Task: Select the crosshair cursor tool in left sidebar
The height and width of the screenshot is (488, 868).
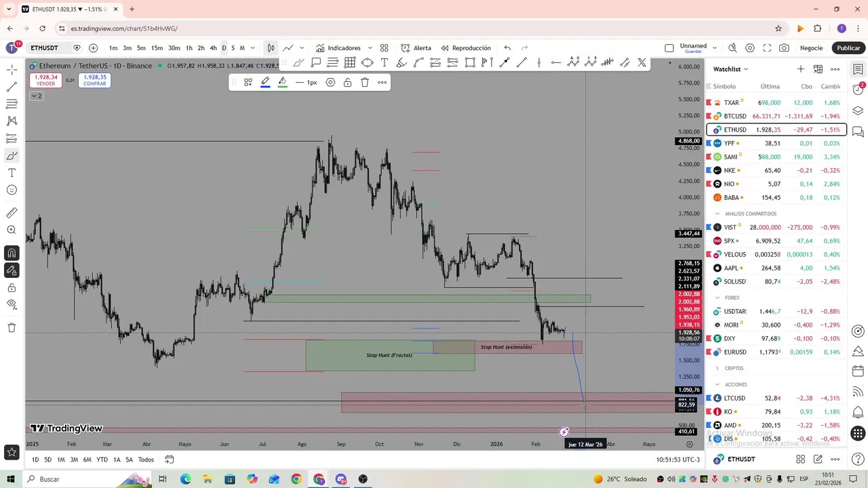Action: (12, 70)
